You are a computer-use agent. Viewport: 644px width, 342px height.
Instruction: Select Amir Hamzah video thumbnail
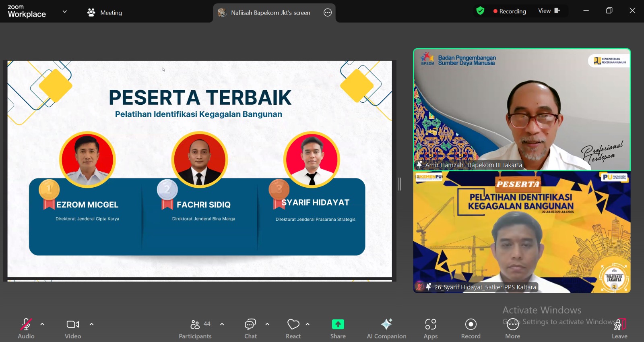(x=522, y=110)
